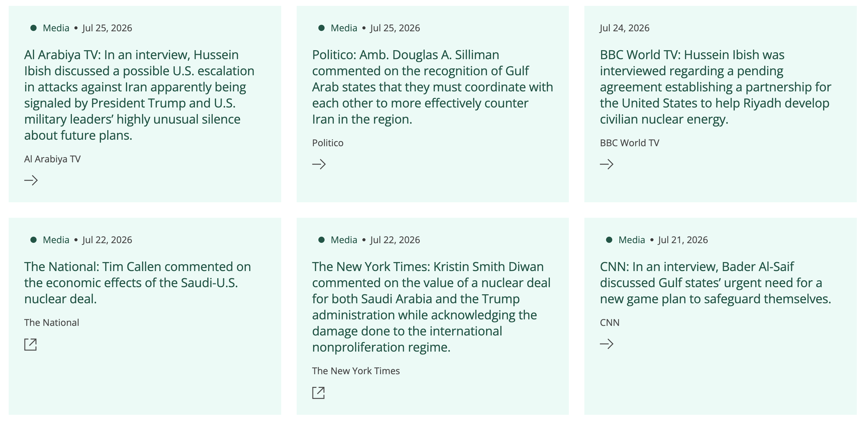Click the arrow icon under Al Arabiya TV
868x425 pixels.
[31, 180]
